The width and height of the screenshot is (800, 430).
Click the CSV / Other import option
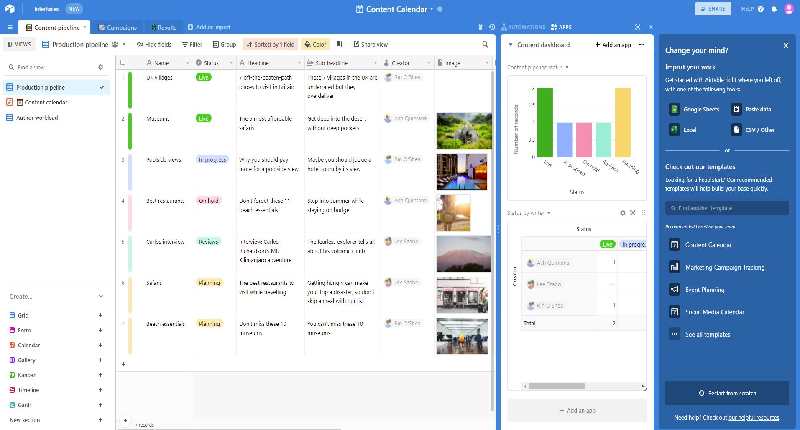pos(753,130)
